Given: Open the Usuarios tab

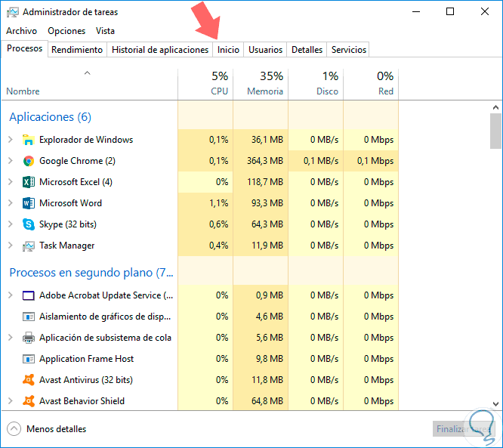Looking at the screenshot, I should [265, 50].
